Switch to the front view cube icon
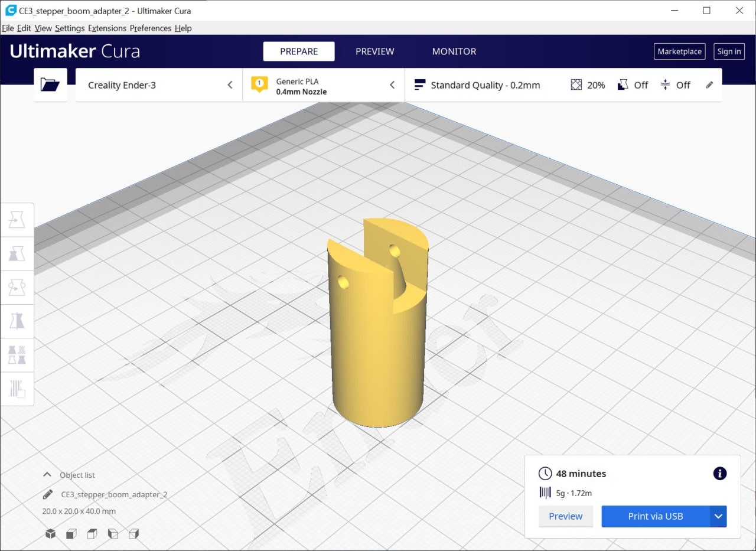 point(71,534)
